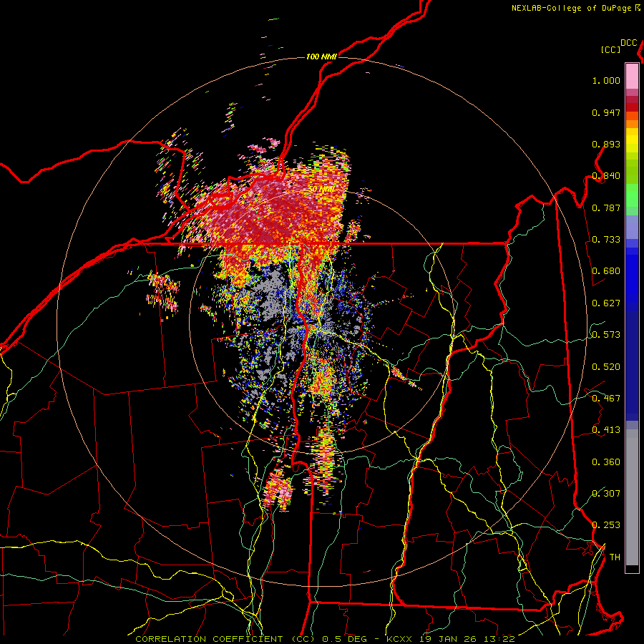This screenshot has width=644, height=644.
Task: Select the 0.787 legend value
Action: (x=606, y=208)
